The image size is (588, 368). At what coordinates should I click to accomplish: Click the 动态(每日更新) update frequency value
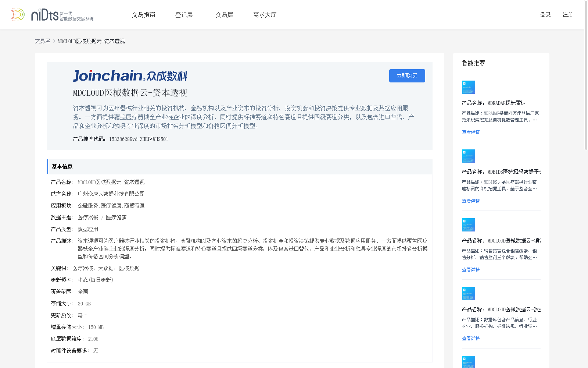click(x=96, y=280)
